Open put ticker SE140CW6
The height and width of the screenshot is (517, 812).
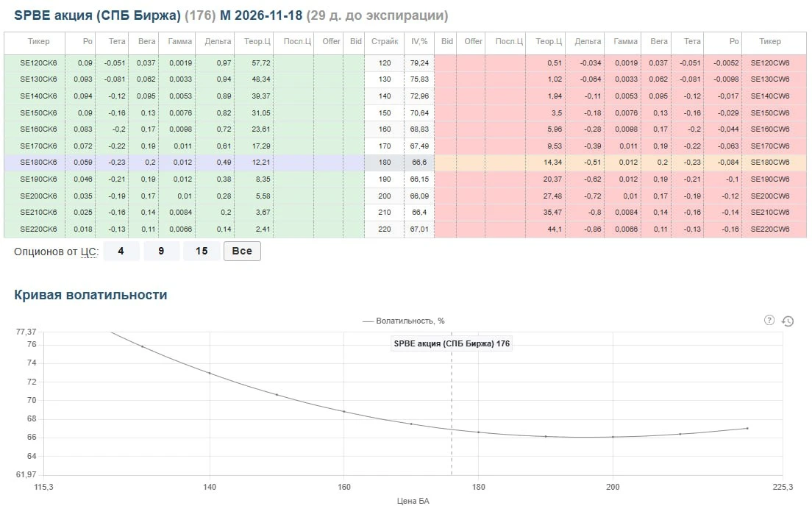click(x=770, y=96)
